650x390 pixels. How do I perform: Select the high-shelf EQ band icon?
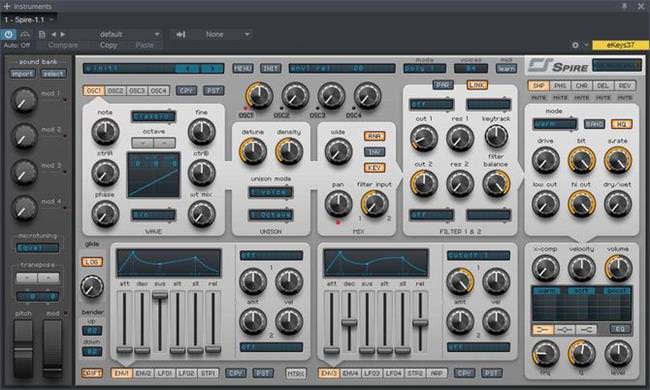click(x=586, y=330)
